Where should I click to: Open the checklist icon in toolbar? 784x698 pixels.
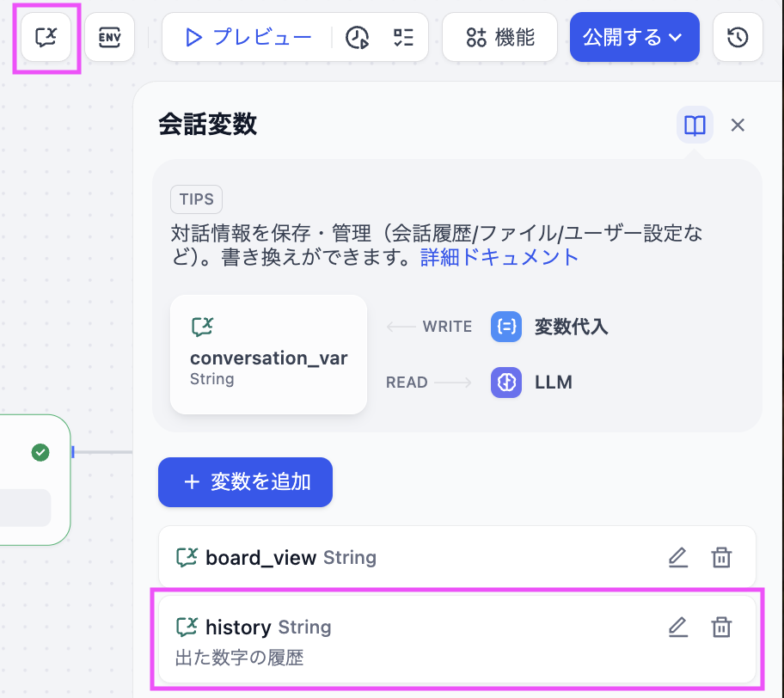[402, 37]
